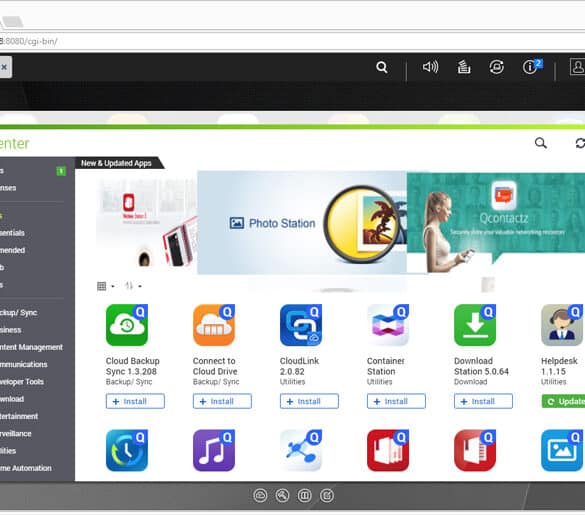Viewport: 585px width, 515px height.
Task: Open the Photo Station banner
Action: tap(301, 223)
